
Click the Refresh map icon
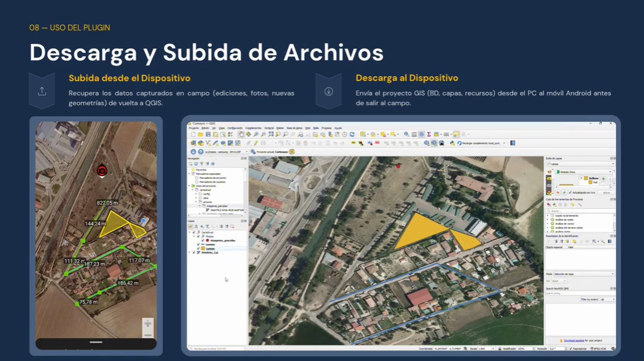click(x=352, y=134)
